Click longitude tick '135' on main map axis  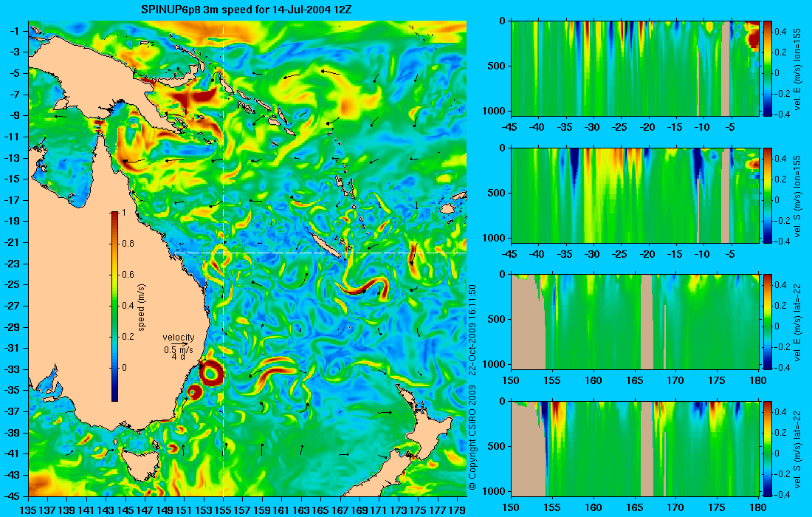(28, 510)
